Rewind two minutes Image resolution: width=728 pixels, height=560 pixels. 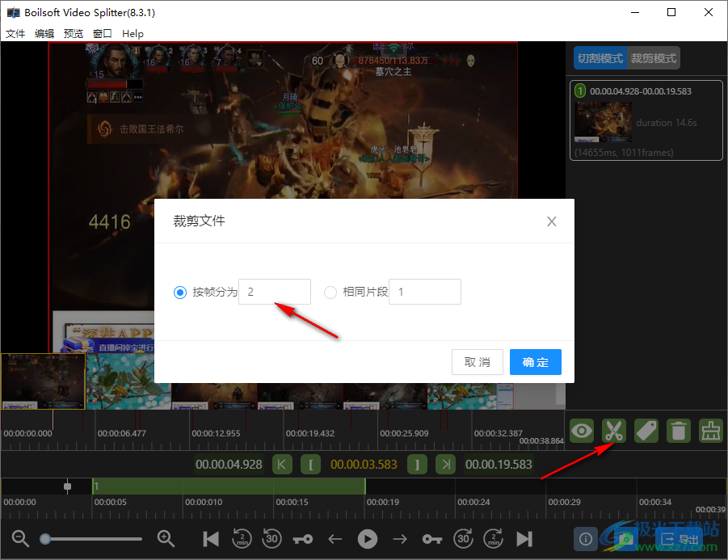pyautogui.click(x=242, y=539)
